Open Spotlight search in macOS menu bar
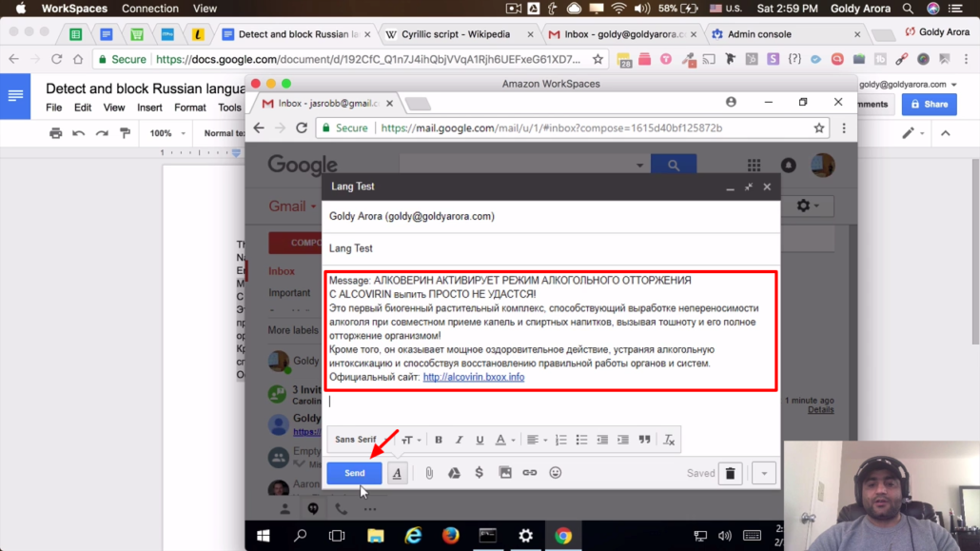 (x=908, y=9)
